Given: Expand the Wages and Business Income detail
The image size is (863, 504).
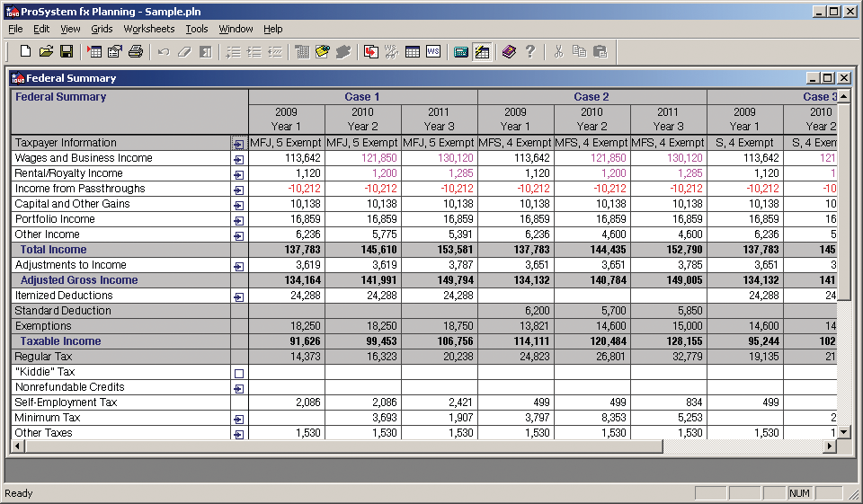Looking at the screenshot, I should tap(239, 159).
